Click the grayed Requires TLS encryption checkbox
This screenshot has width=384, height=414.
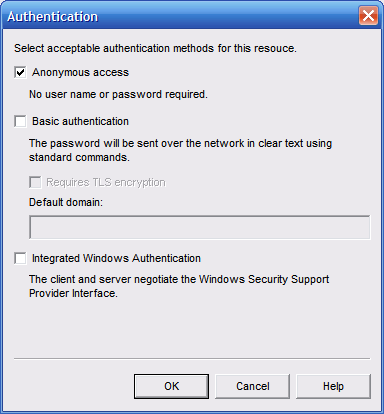[35, 182]
